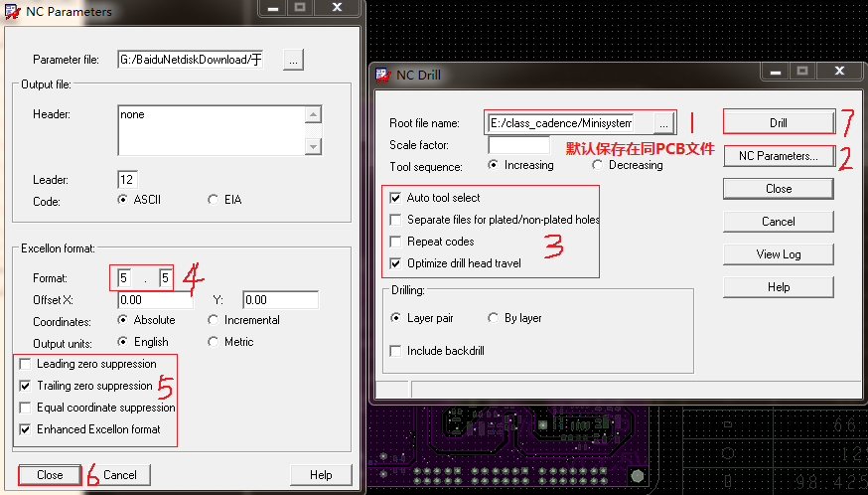Viewport: 868px width, 495px height.
Task: Switch drilling mode to By layer
Action: click(494, 318)
